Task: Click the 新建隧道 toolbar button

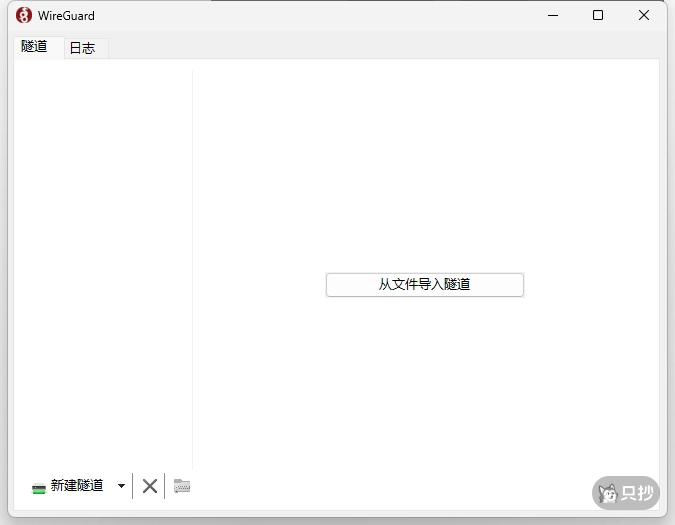Action: [68, 486]
